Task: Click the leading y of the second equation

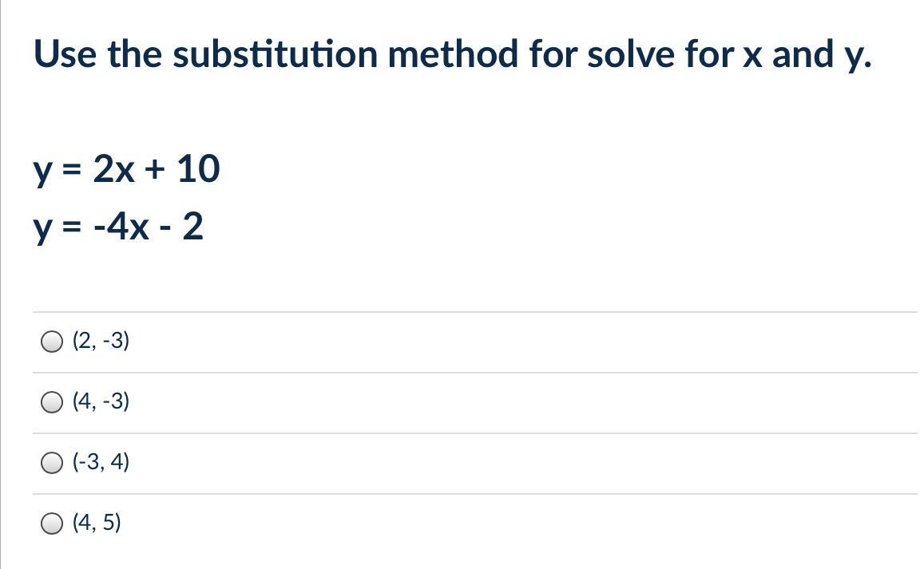Action: (42, 231)
